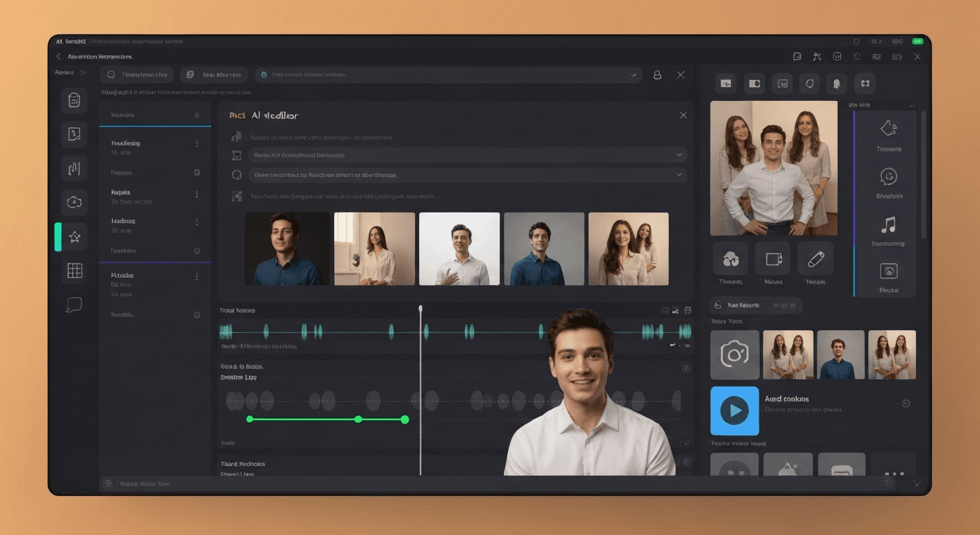Click the back arrow at the top left
Screen dimensions: 980x535
57,56
